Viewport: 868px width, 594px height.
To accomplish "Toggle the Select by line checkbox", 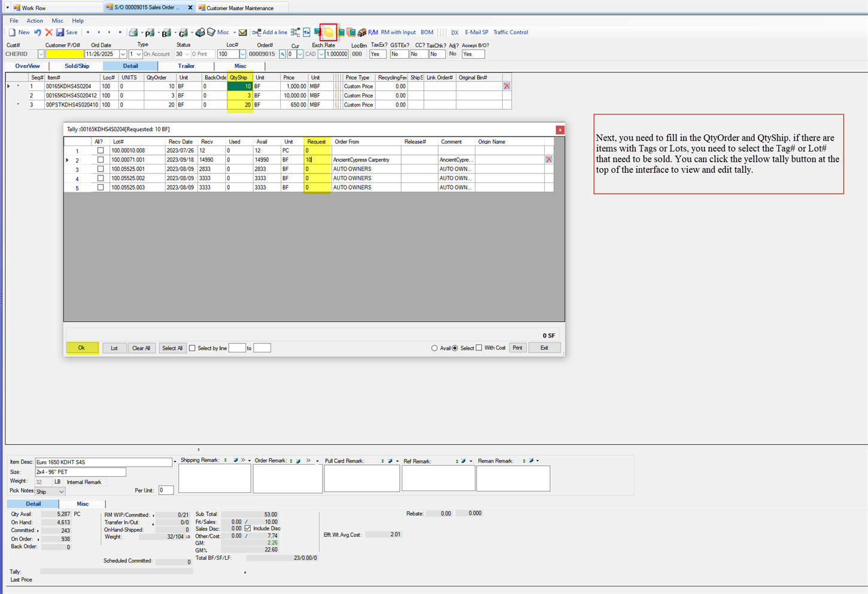I will (x=192, y=348).
